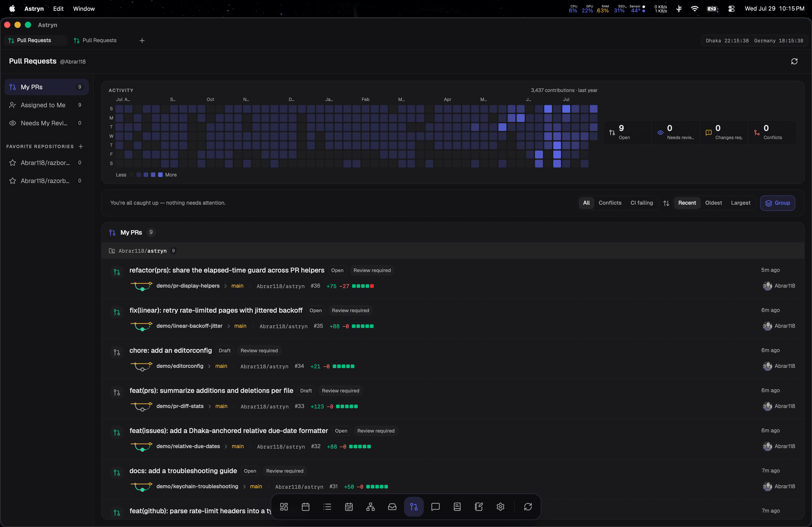Click the 5m ago timestamp

770,270
